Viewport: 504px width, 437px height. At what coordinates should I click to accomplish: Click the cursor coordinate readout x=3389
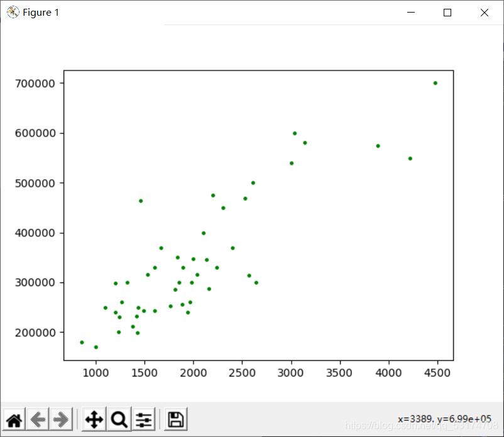(x=444, y=419)
